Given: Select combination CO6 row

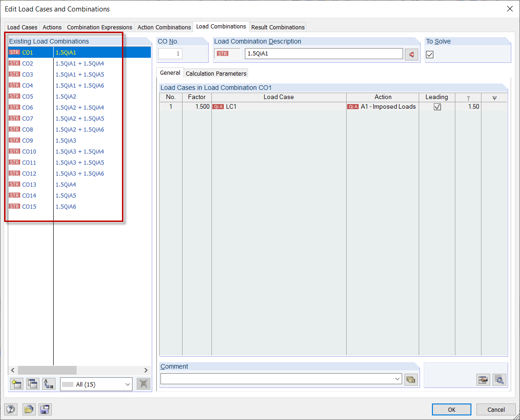Looking at the screenshot, I should [80, 107].
